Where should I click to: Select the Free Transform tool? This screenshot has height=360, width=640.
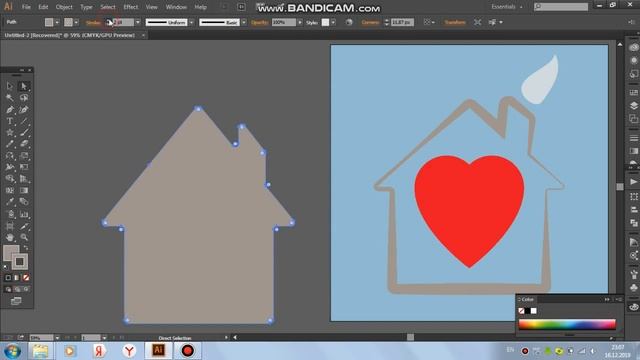[24, 167]
